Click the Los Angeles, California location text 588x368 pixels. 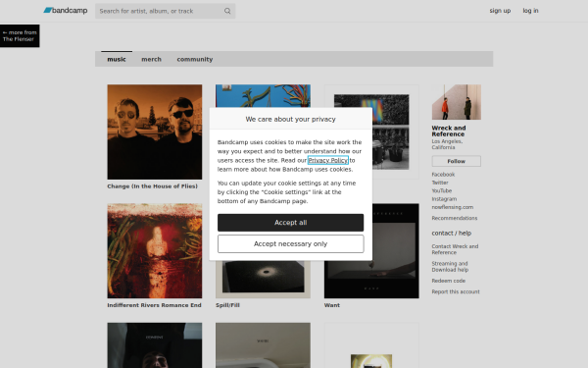click(x=447, y=144)
